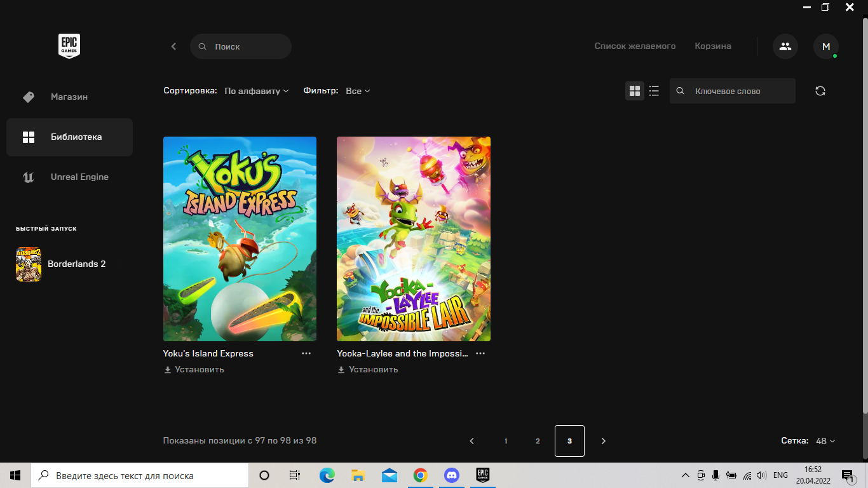
Task: Go back with the arrow beside search
Action: [173, 46]
